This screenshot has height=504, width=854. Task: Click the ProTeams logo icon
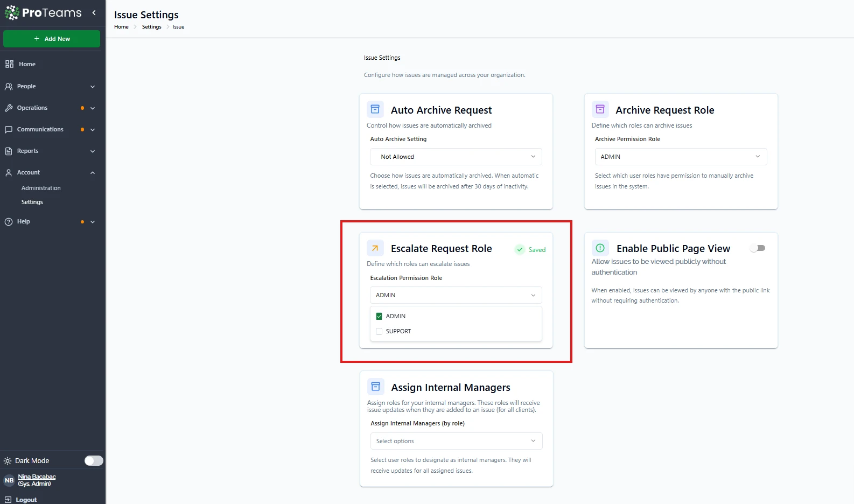tap(12, 13)
